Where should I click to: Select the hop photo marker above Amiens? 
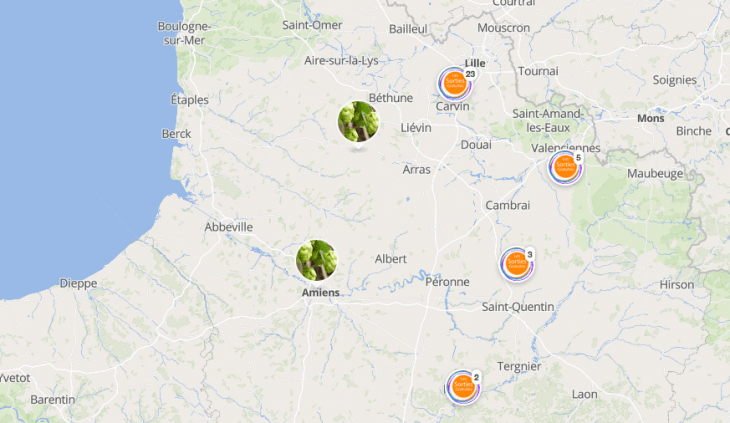click(x=317, y=260)
